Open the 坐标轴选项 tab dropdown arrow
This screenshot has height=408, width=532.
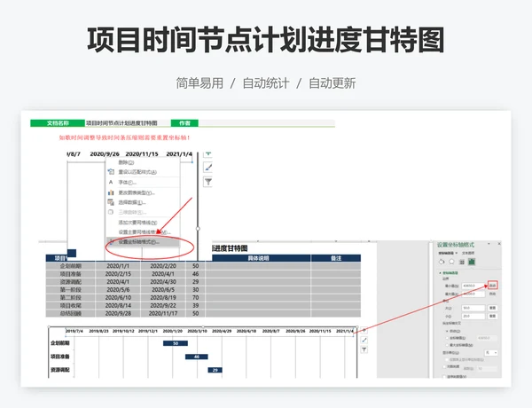pyautogui.click(x=457, y=253)
